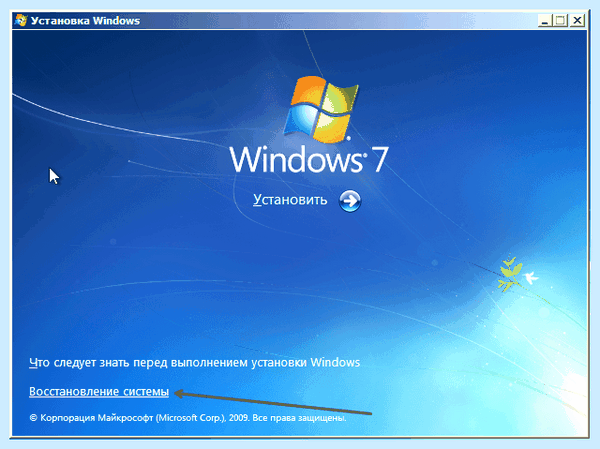Viewport: 600px width, 449px height.
Task: Click the green leafy sprig near the bird
Action: coord(510,274)
